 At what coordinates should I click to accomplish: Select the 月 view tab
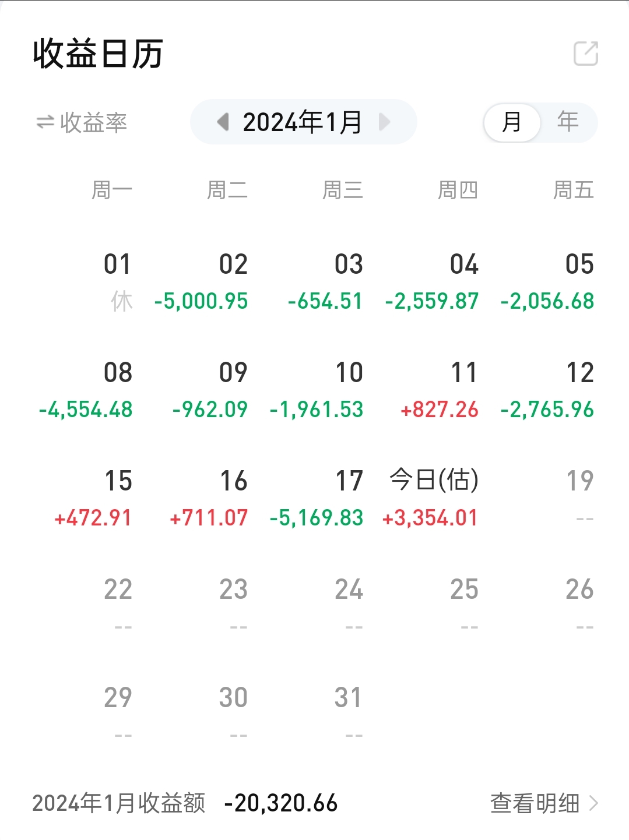pyautogui.click(x=512, y=122)
